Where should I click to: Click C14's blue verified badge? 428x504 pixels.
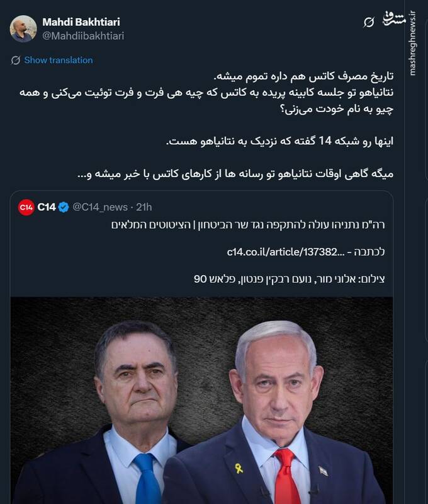click(64, 207)
